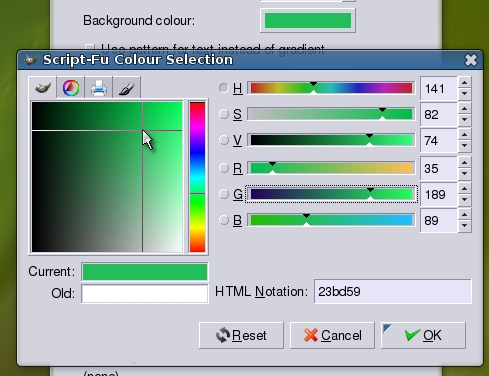The height and width of the screenshot is (376, 489).
Task: Increase the B value with up arrow
Action: (465, 214)
